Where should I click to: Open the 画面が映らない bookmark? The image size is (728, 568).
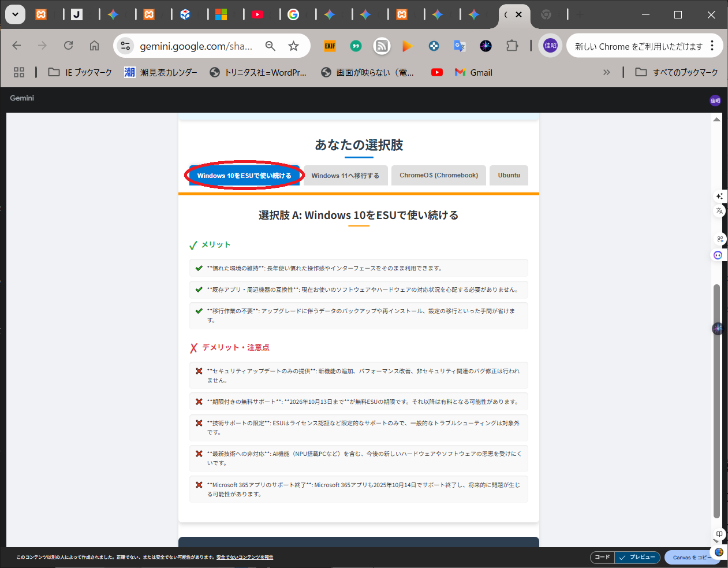pos(368,72)
